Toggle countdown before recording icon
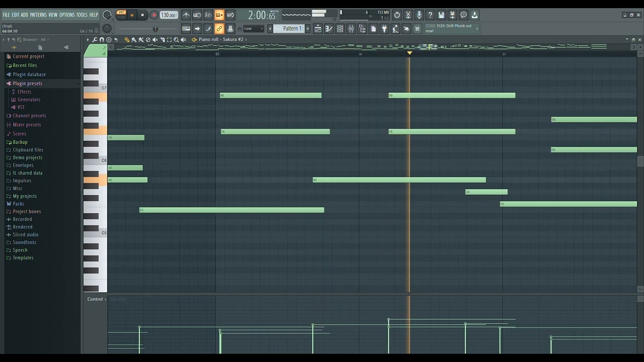 [208, 15]
